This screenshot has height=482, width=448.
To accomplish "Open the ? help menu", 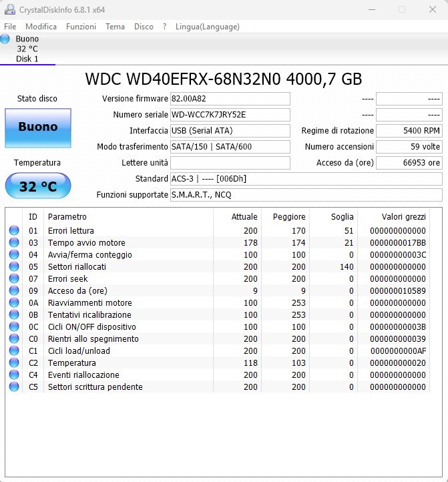I will point(164,27).
